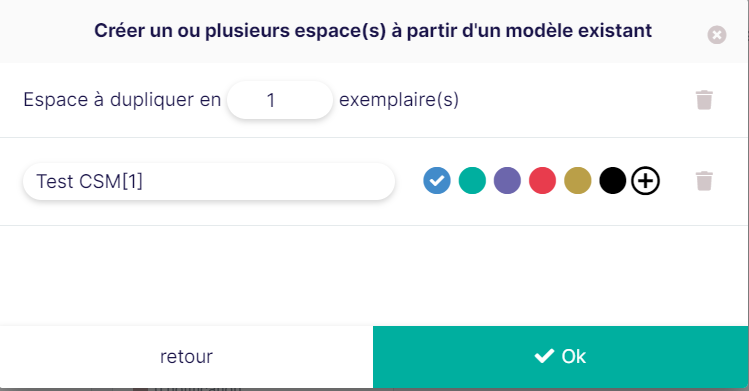Pick the purple color swatch

[507, 180]
